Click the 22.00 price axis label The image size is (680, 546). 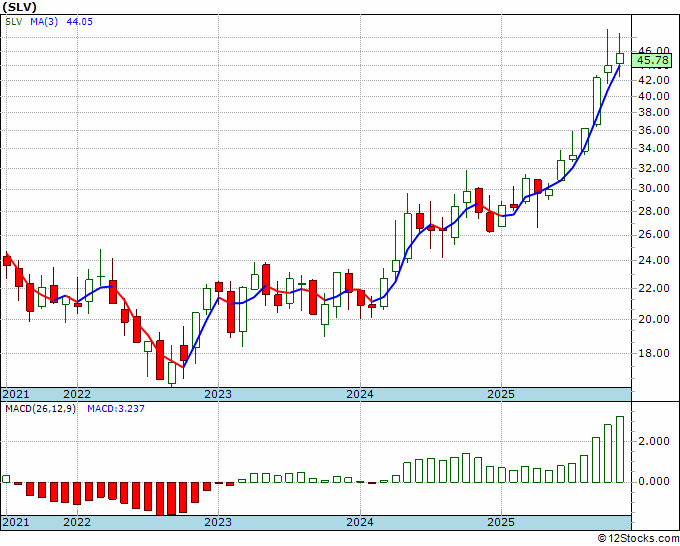coord(654,288)
